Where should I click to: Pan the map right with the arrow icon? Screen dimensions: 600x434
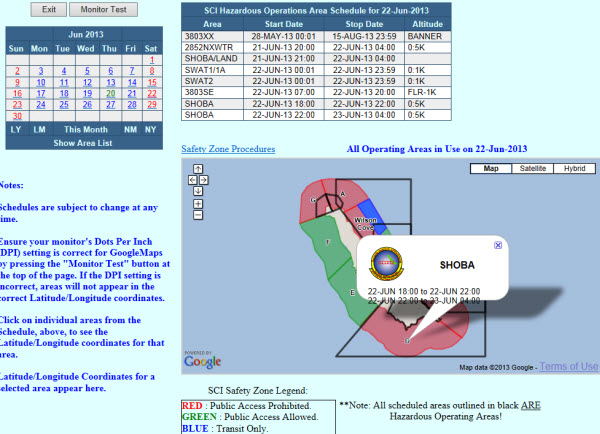(204, 180)
